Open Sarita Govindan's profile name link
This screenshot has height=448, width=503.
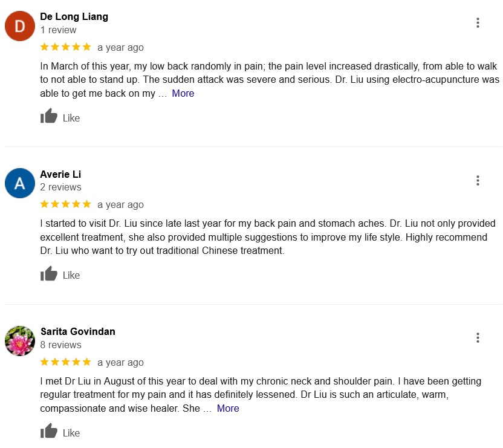pyautogui.click(x=78, y=331)
